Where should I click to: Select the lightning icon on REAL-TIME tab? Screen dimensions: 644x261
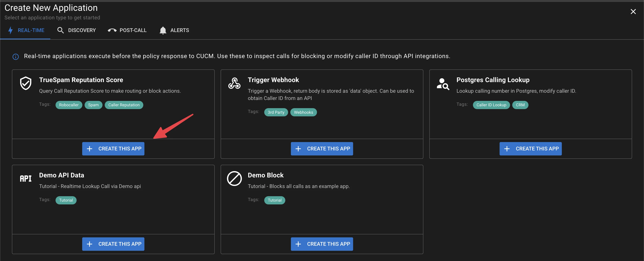pos(10,30)
